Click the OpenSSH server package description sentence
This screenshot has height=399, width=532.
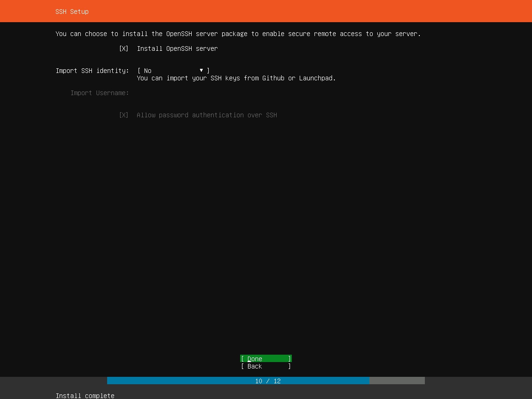[238, 34]
